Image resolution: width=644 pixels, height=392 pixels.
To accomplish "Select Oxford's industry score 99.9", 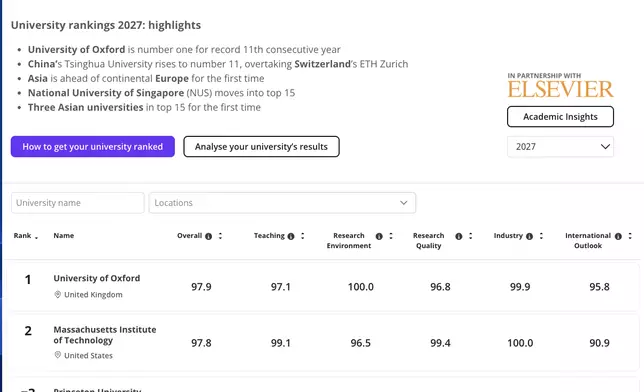I will click(520, 287).
